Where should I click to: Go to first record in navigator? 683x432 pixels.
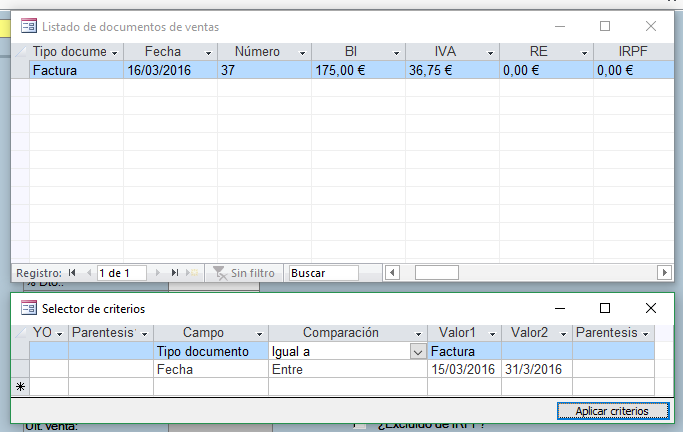pos(72,272)
